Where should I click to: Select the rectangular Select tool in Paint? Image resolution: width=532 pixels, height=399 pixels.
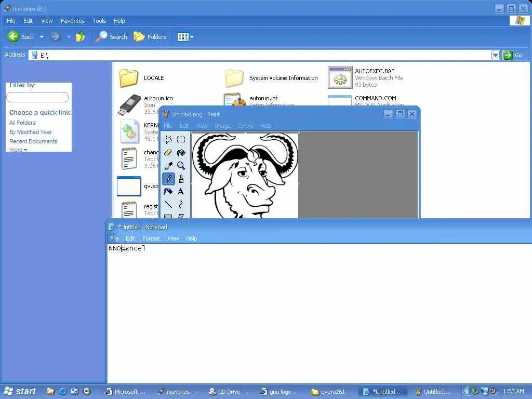click(181, 139)
